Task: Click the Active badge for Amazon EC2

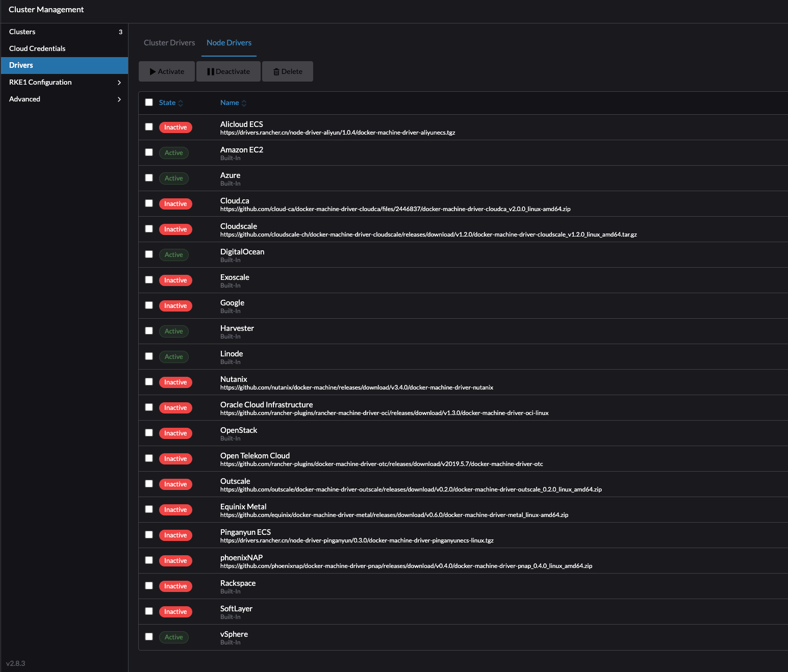Action: pos(174,153)
